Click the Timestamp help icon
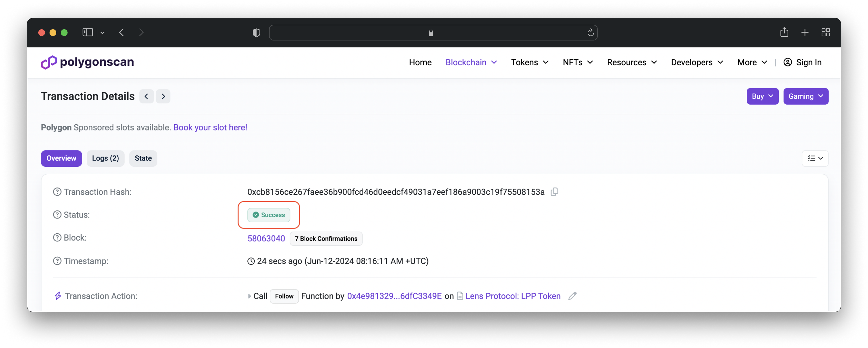The width and height of the screenshot is (868, 348). pos(57,261)
